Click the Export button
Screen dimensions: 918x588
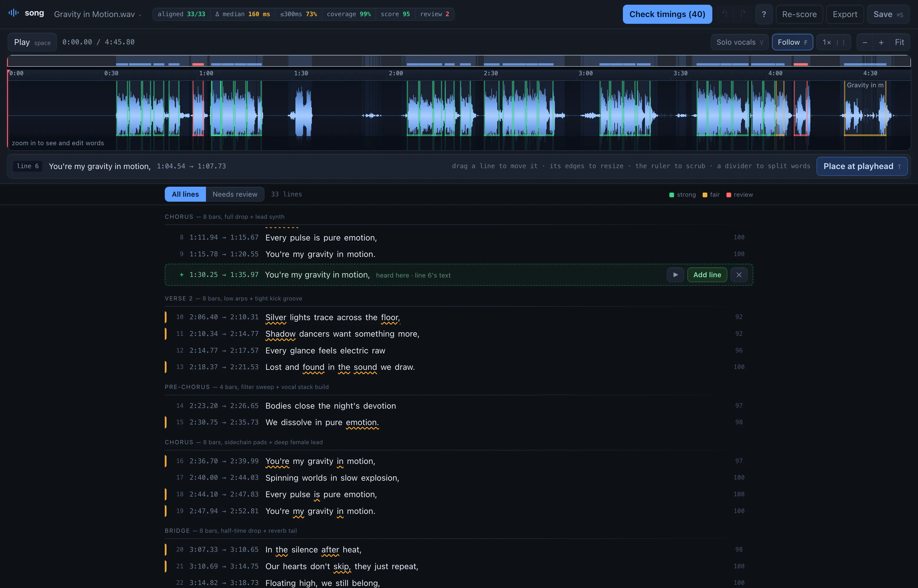[845, 14]
